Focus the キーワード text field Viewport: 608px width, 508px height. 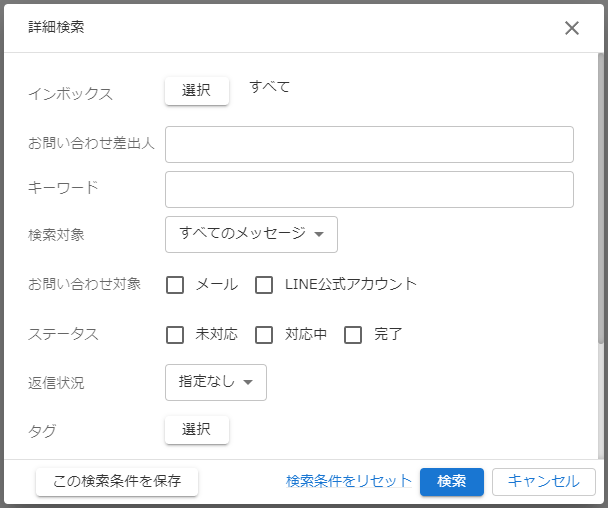pyautogui.click(x=369, y=189)
